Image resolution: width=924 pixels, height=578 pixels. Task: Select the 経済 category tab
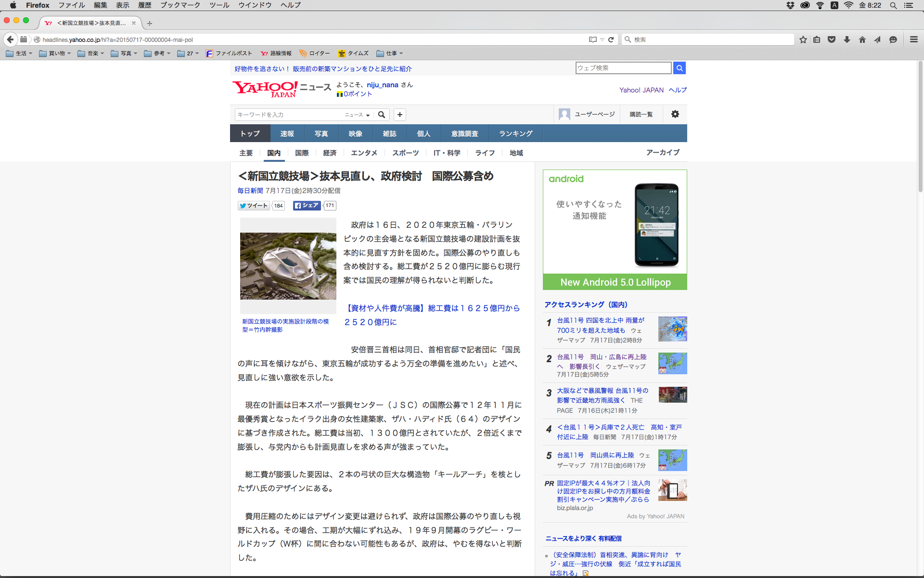tap(330, 153)
